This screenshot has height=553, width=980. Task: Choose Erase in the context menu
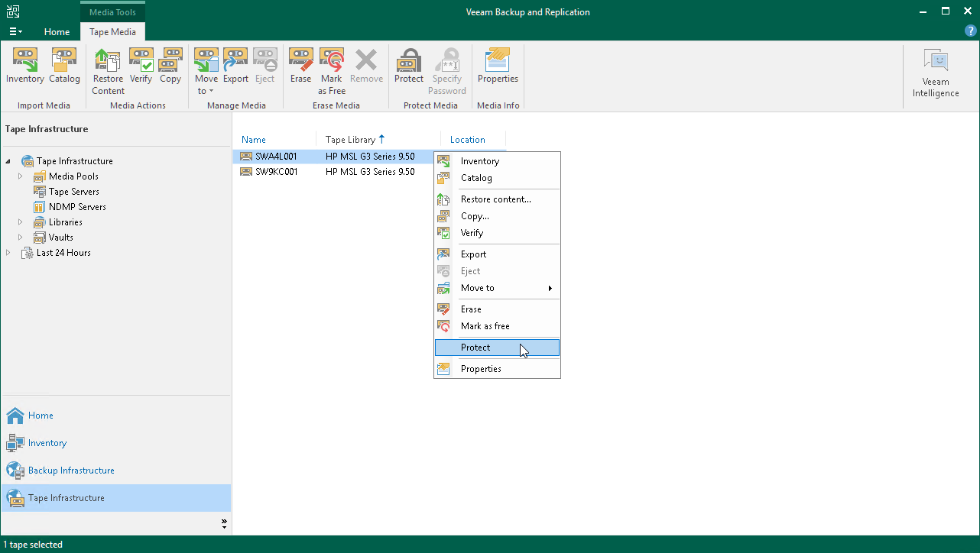point(497,309)
